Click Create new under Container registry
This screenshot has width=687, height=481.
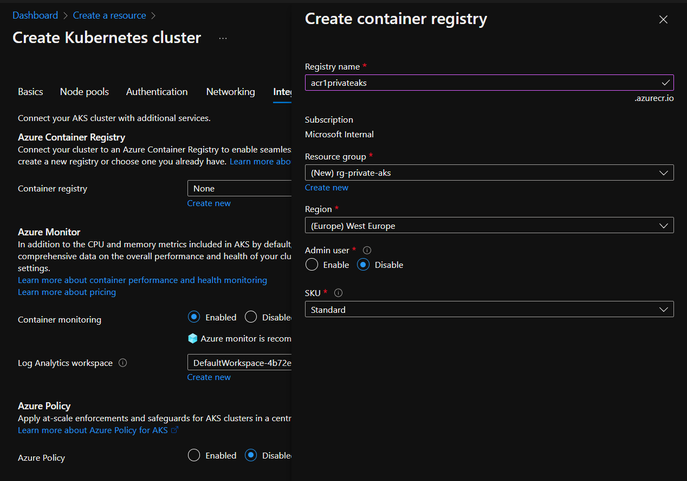(x=209, y=203)
